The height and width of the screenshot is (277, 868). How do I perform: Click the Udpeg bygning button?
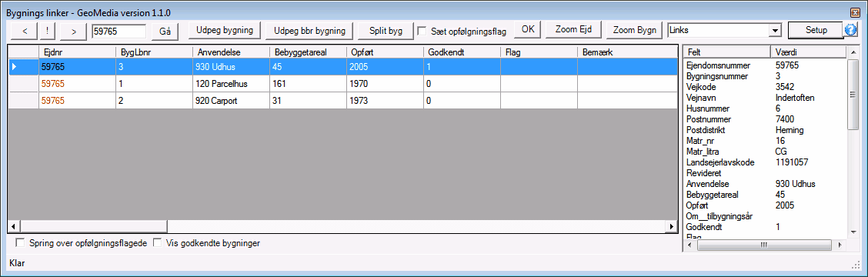click(x=225, y=31)
